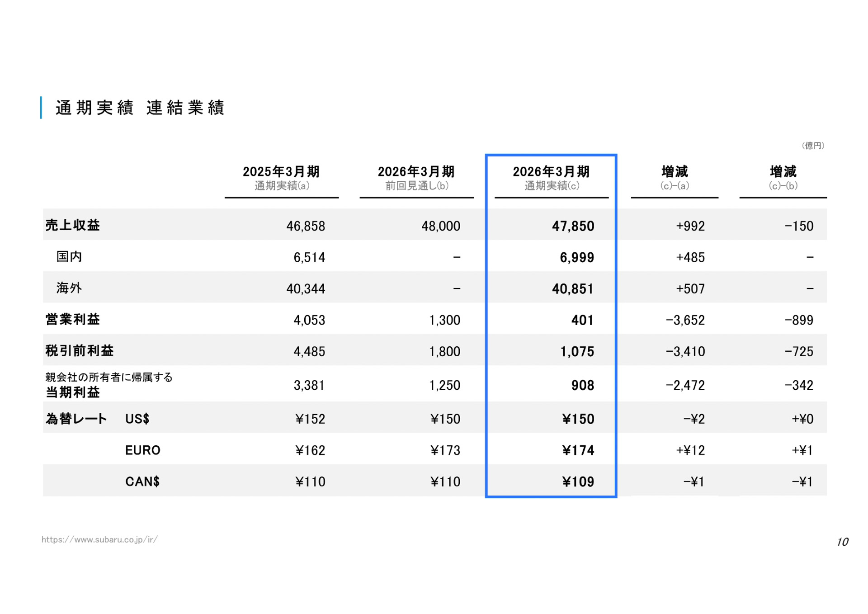Image resolution: width=868 pixels, height=614 pixels.
Task: Click the bold value 1,075
Action: pyautogui.click(x=577, y=352)
